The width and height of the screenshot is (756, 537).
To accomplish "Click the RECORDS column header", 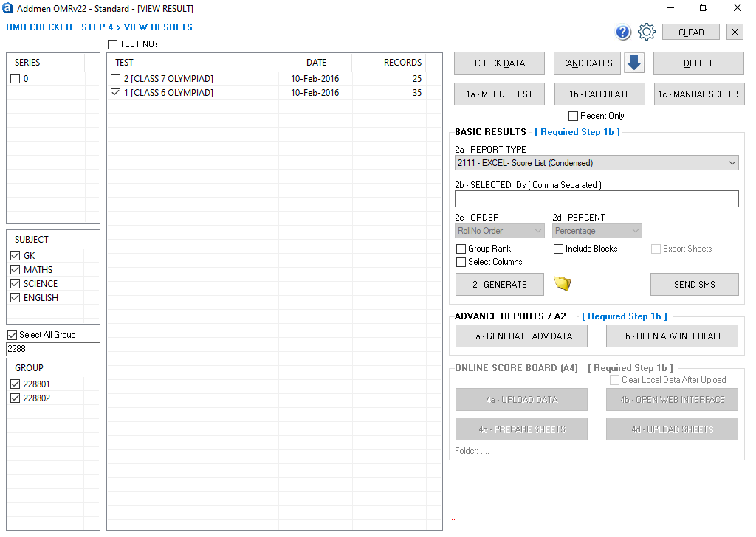I will pos(389,63).
